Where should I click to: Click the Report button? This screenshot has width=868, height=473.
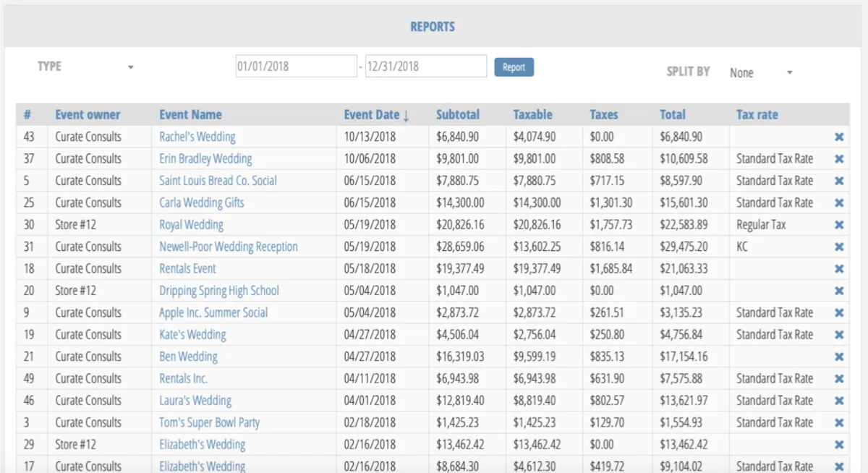[x=514, y=67]
